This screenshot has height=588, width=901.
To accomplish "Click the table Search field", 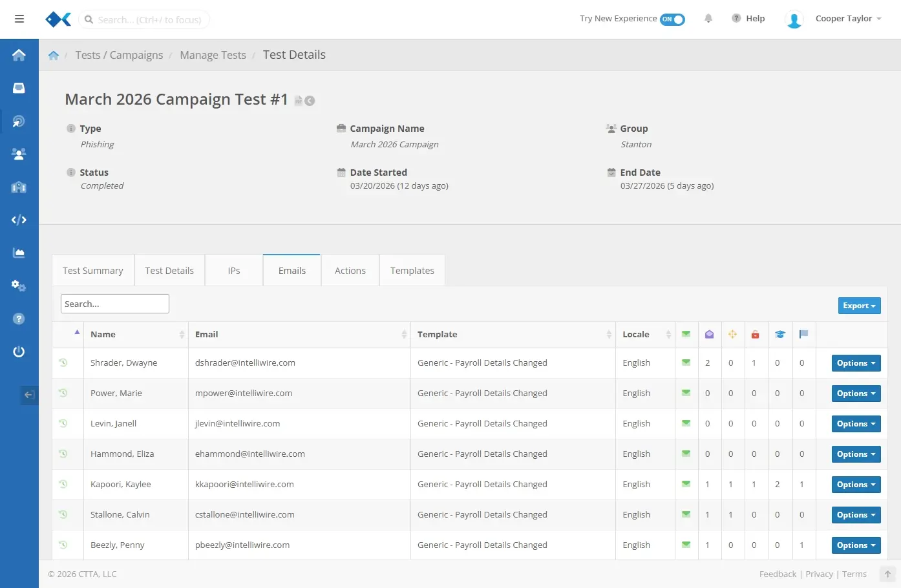I will click(x=115, y=304).
